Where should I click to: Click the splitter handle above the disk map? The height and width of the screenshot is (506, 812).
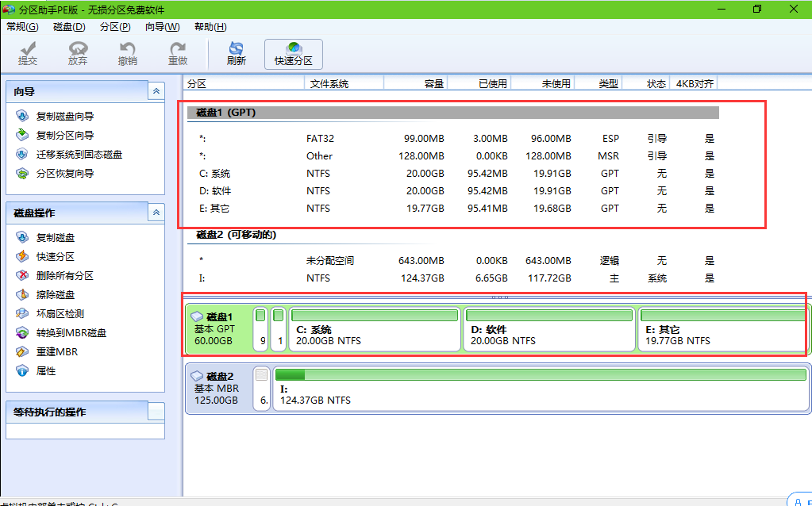click(499, 297)
